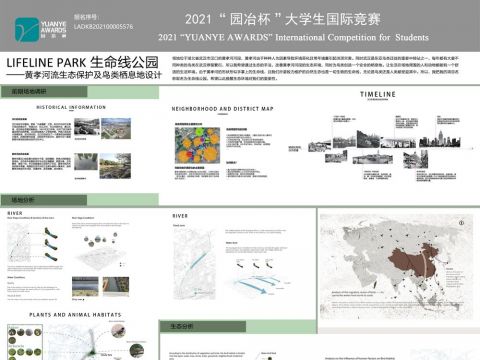
Task: Click the introductory paragraph beside the title
Action: click(x=315, y=68)
